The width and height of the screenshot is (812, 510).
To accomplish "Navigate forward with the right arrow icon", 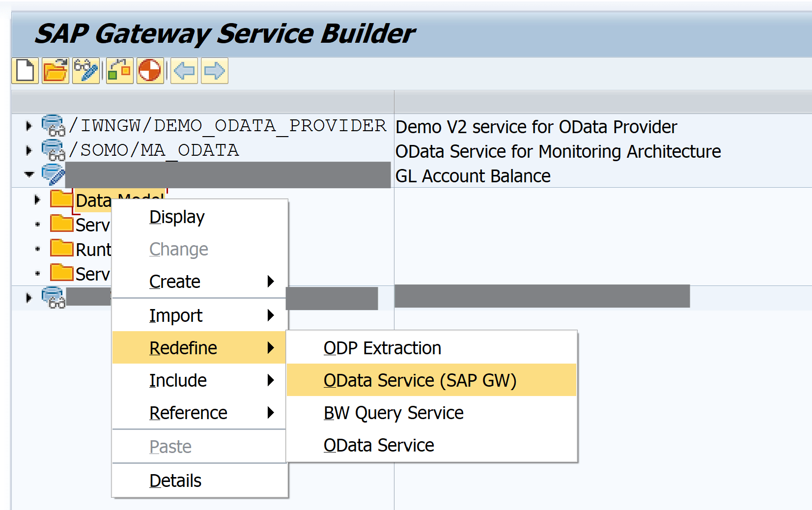I will pyautogui.click(x=214, y=70).
